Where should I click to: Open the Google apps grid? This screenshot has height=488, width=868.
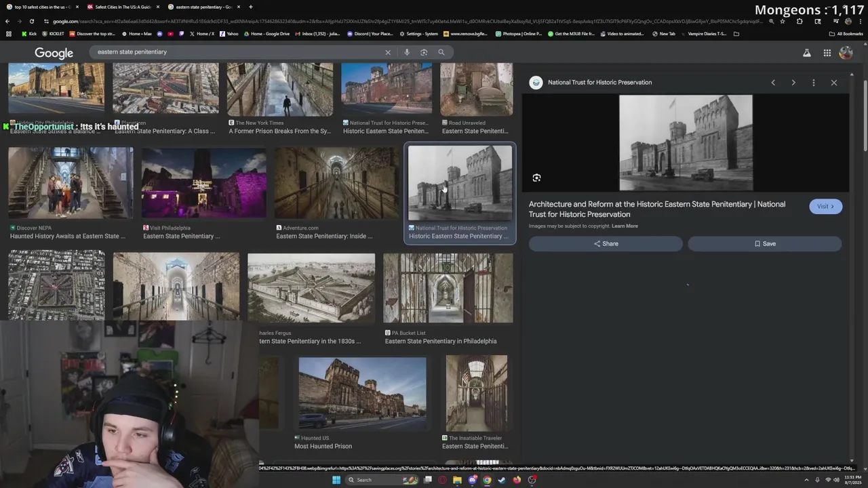[827, 53]
